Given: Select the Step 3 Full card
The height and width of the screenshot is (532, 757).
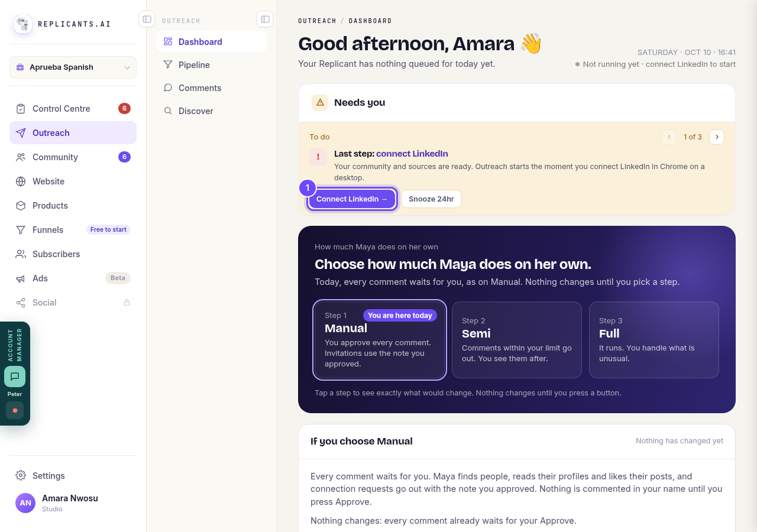Looking at the screenshot, I should (x=654, y=340).
